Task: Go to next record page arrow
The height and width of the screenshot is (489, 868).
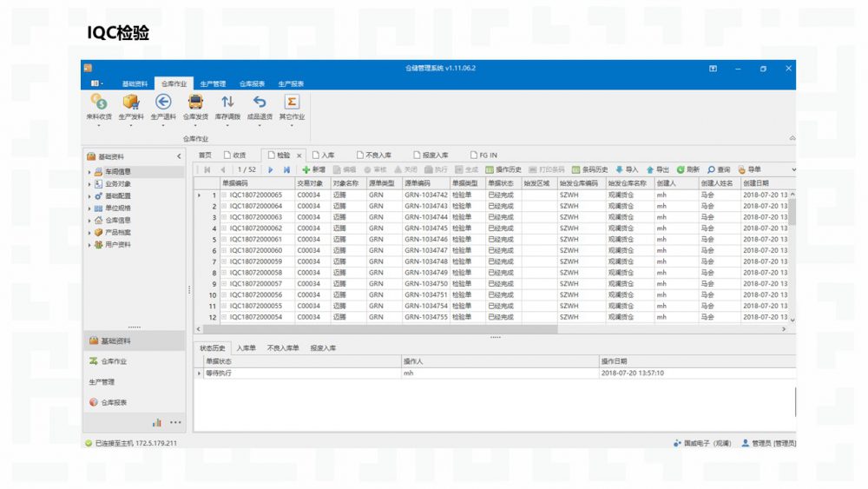Action: point(271,170)
